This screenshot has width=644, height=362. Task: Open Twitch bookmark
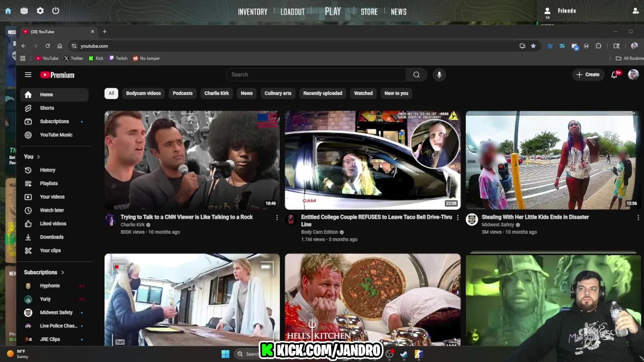[x=118, y=58]
